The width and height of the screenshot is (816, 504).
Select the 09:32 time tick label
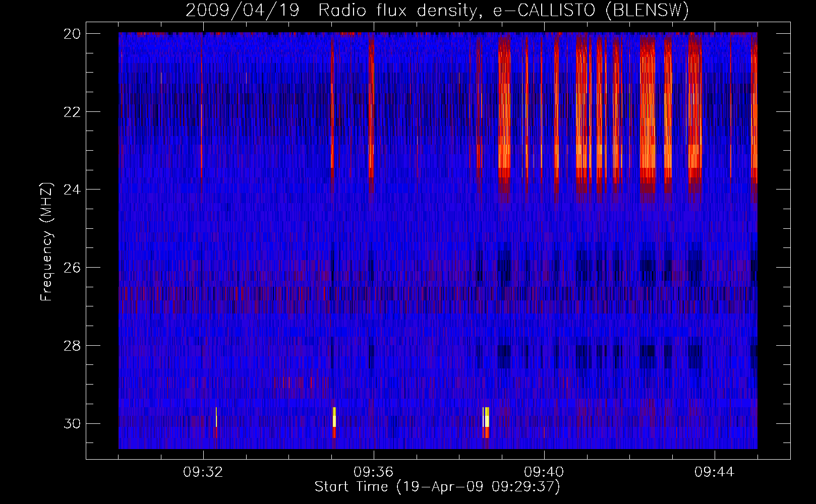[x=203, y=472]
